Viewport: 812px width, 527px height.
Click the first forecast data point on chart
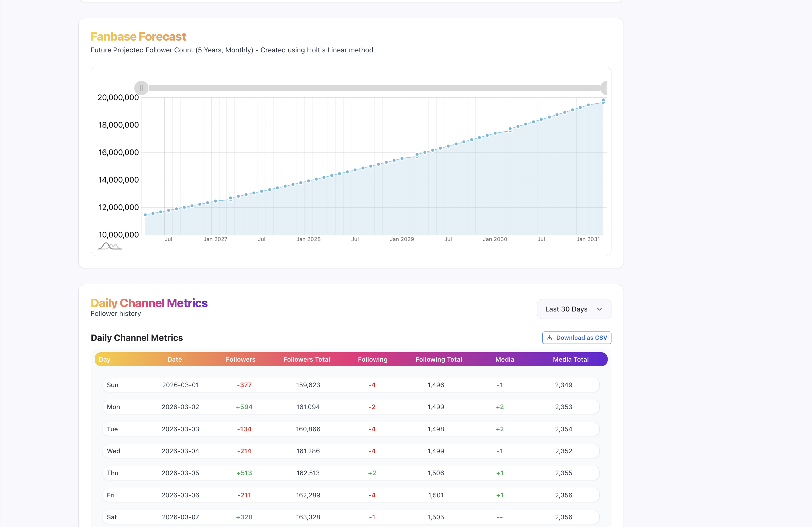click(x=145, y=215)
